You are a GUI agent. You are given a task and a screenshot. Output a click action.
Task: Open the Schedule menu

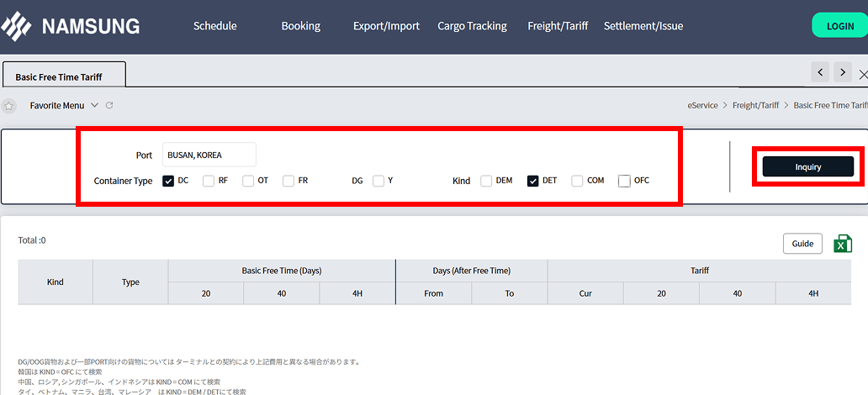tap(215, 26)
